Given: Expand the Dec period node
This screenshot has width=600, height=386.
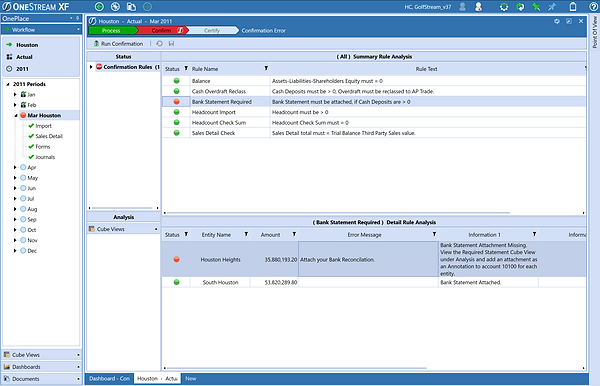Looking at the screenshot, I should (15, 251).
